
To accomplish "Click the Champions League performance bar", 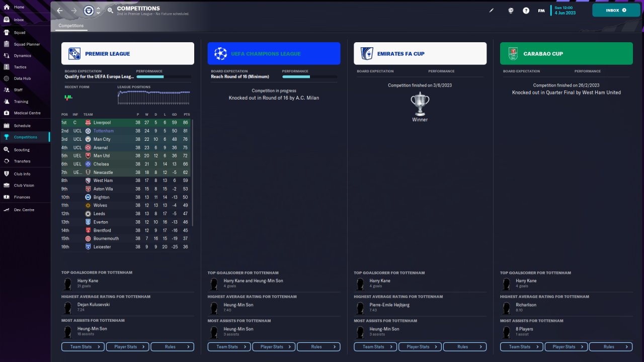I will 310,77.
